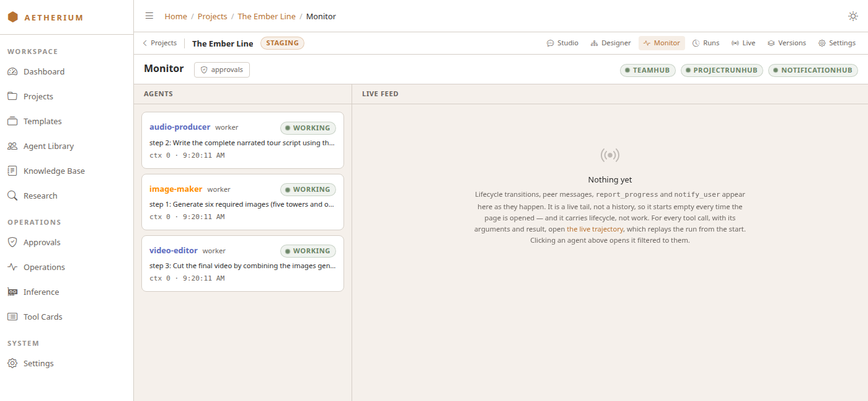Switch theme using the sun icon
The image size is (868, 401).
853,16
